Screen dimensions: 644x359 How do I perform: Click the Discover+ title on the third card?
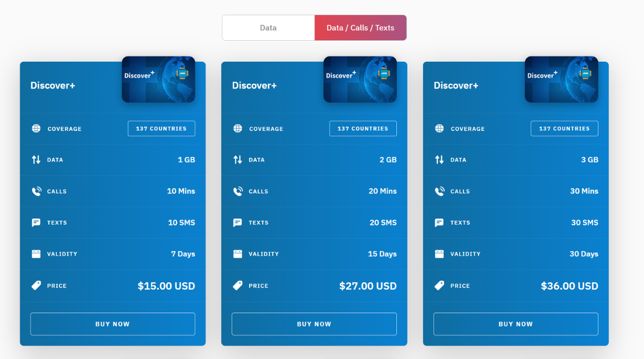pyautogui.click(x=456, y=85)
